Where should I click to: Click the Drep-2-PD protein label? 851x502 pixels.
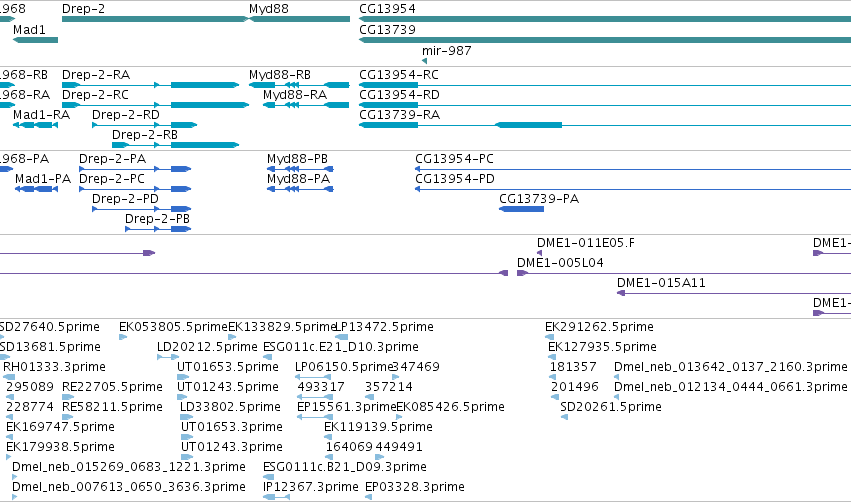pos(125,199)
